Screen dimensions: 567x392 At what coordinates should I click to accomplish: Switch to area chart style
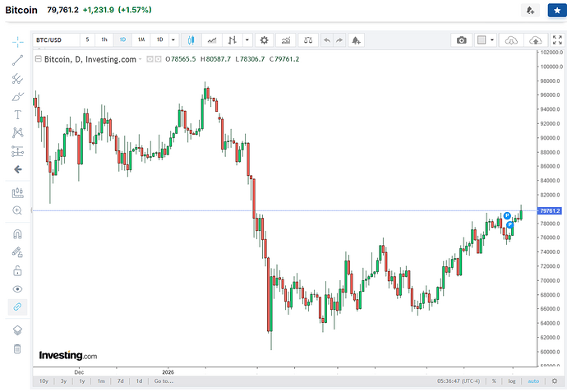pyautogui.click(x=212, y=39)
